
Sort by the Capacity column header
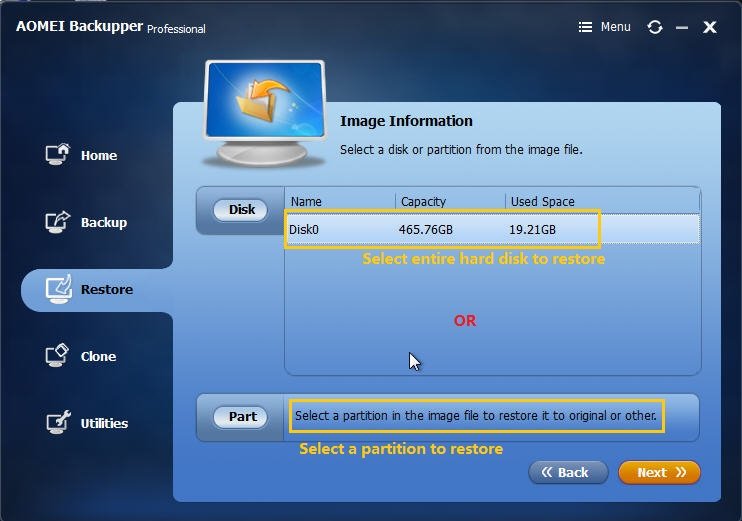coord(450,201)
